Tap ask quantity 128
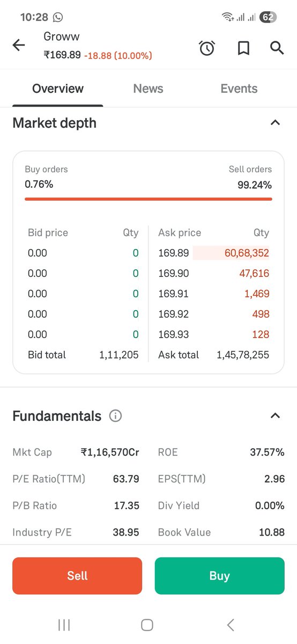 coord(261,334)
